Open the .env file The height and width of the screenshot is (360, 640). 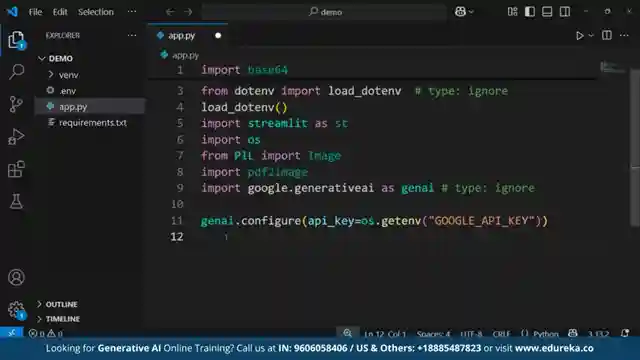pos(67,91)
